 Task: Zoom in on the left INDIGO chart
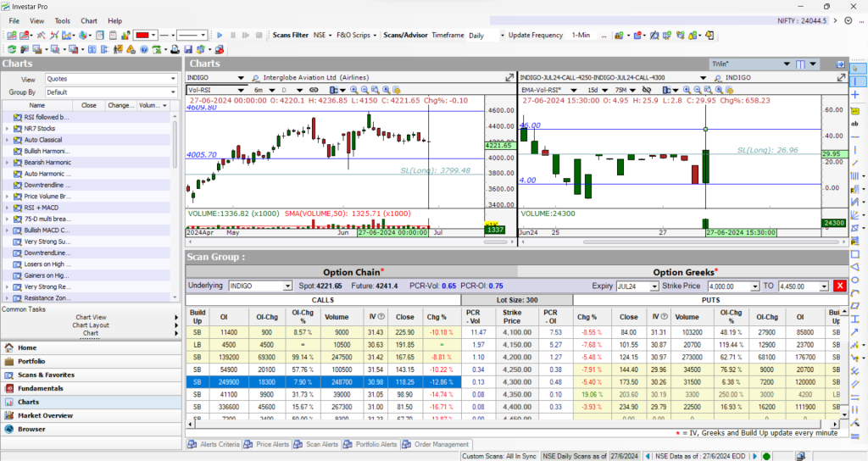pyautogui.click(x=353, y=90)
